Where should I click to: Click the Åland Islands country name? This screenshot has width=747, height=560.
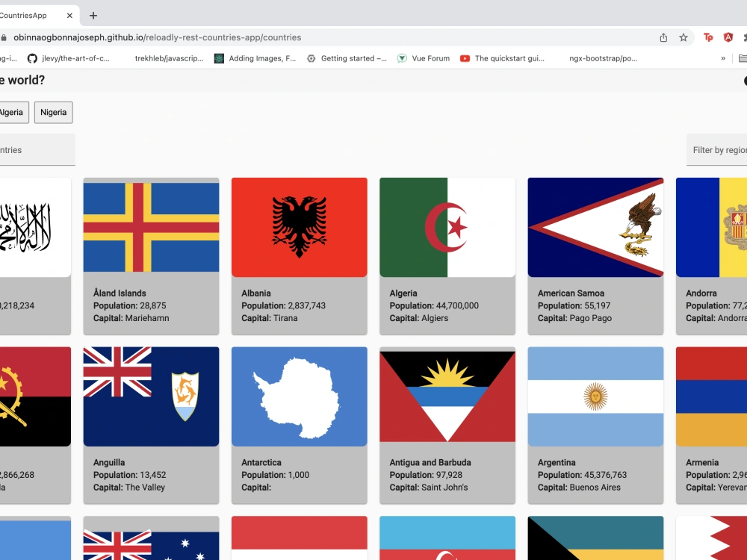point(120,293)
